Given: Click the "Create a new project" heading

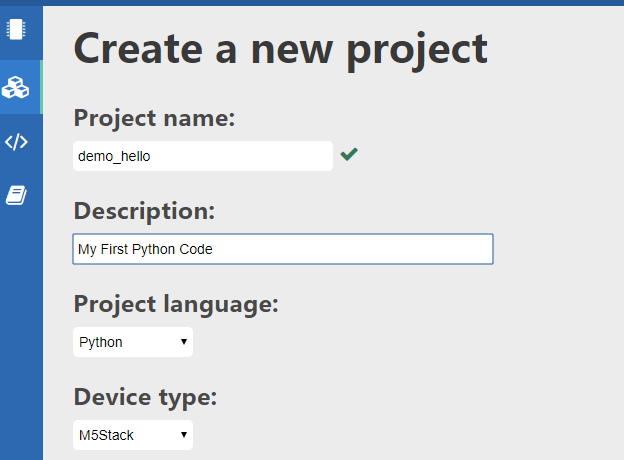Looking at the screenshot, I should 281,50.
